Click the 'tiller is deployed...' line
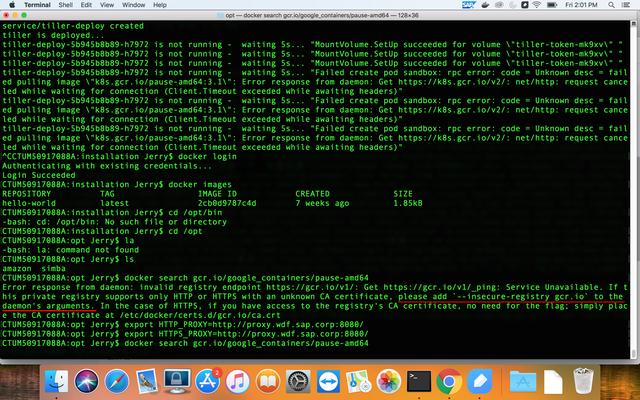 (x=53, y=35)
